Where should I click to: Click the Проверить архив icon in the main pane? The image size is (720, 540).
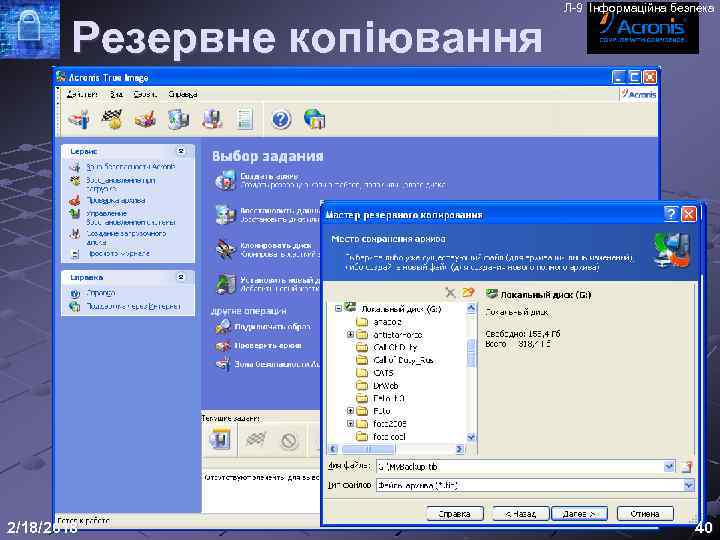(x=223, y=345)
